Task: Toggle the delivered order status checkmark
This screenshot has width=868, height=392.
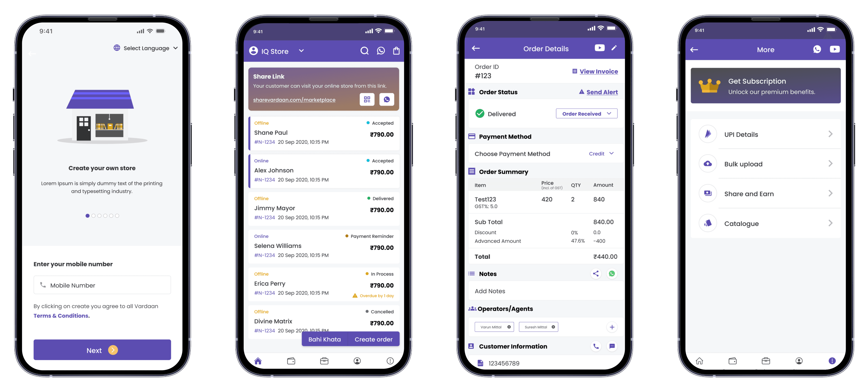Action: [x=479, y=113]
